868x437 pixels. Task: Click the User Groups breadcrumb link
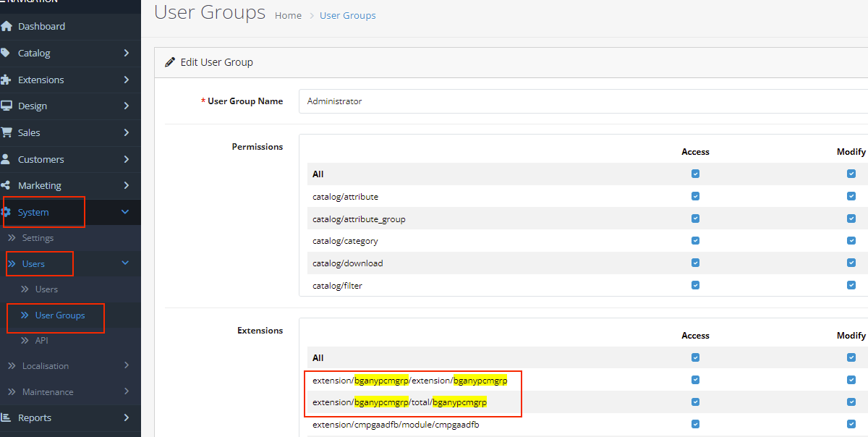pos(348,15)
